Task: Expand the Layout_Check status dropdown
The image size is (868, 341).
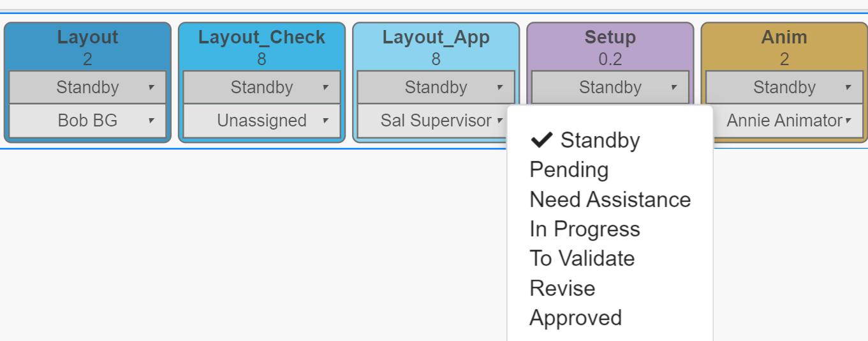Action: [261, 87]
